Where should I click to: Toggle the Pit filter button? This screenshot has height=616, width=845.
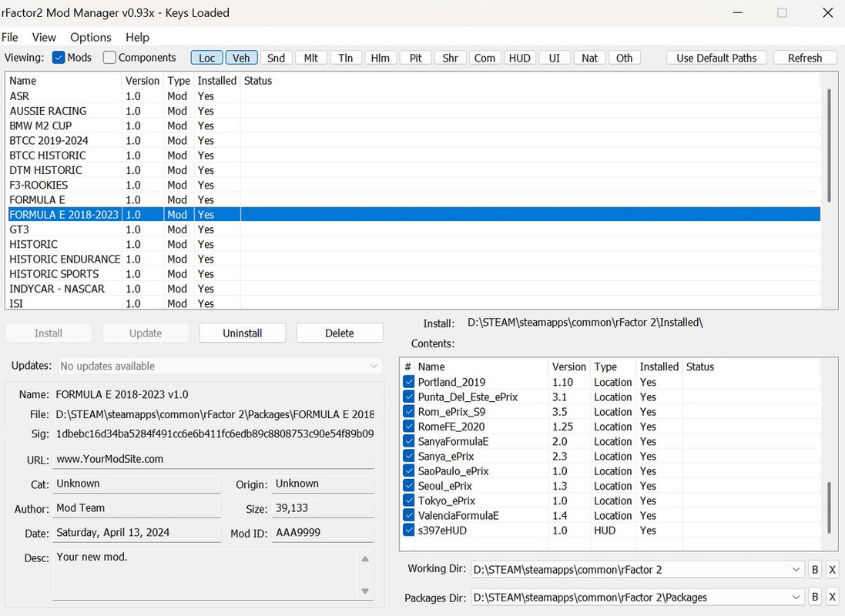click(x=415, y=59)
